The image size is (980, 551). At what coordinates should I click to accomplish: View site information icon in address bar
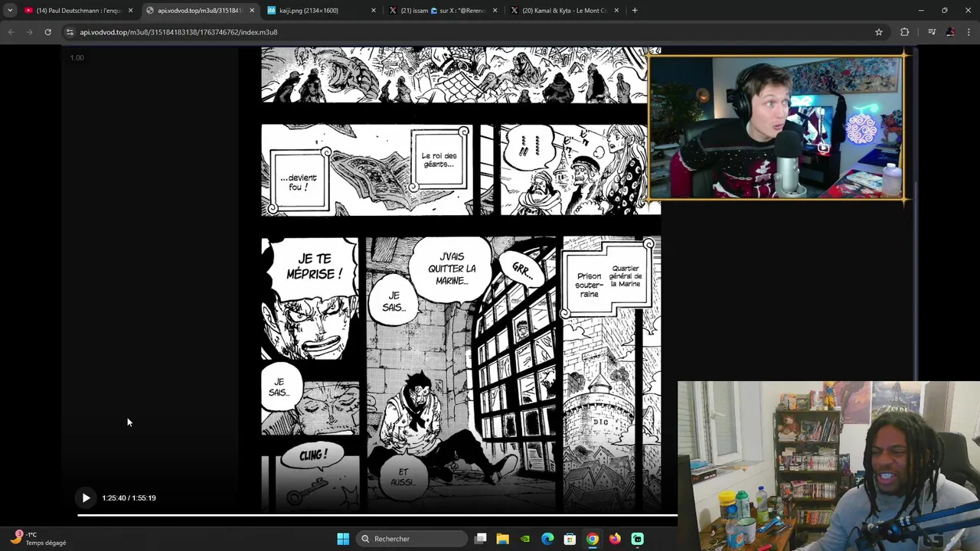click(70, 32)
